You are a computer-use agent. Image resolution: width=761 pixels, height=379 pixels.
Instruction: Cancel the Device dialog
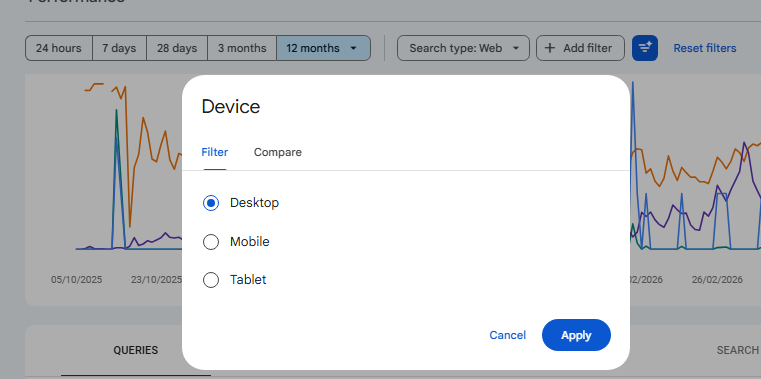click(507, 335)
